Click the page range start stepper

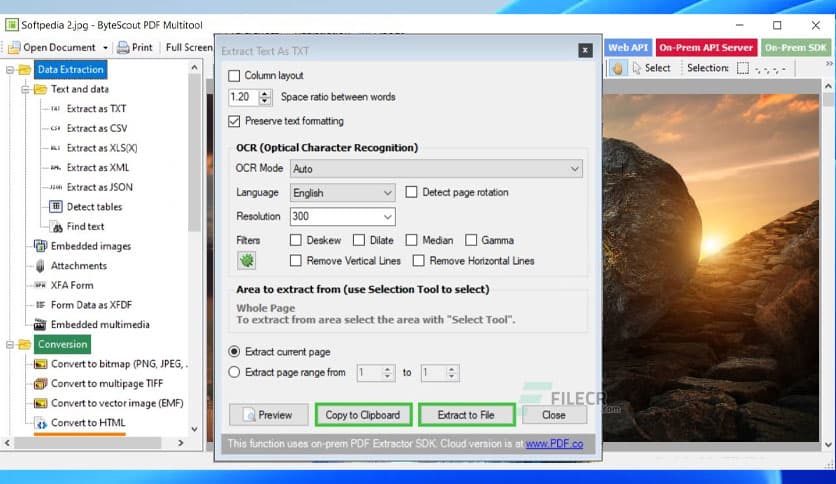tap(388, 373)
